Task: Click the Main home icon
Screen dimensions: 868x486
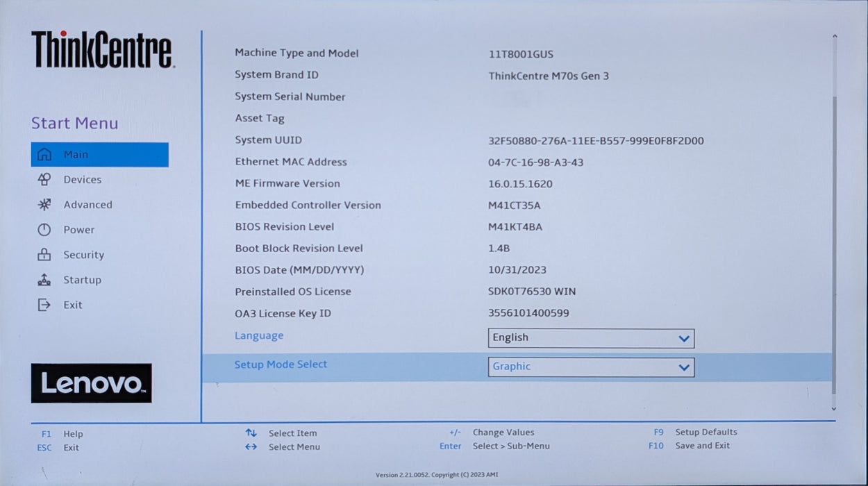Action: (44, 154)
